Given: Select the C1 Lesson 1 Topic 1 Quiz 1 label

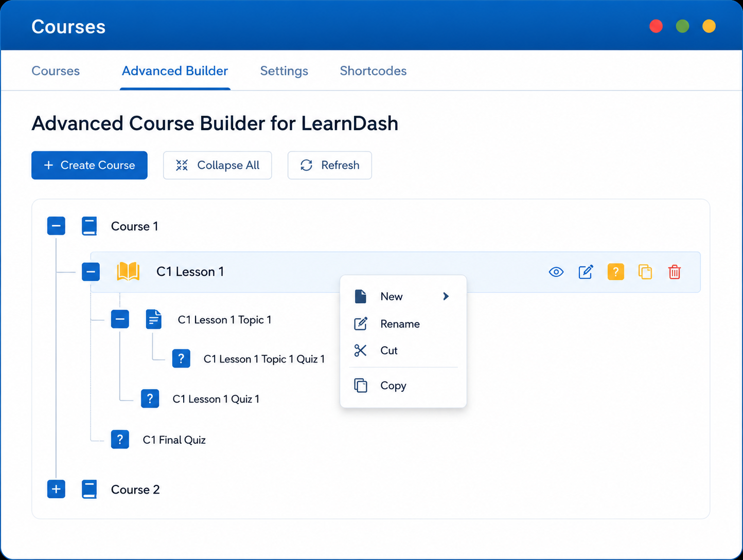Looking at the screenshot, I should pyautogui.click(x=264, y=359).
